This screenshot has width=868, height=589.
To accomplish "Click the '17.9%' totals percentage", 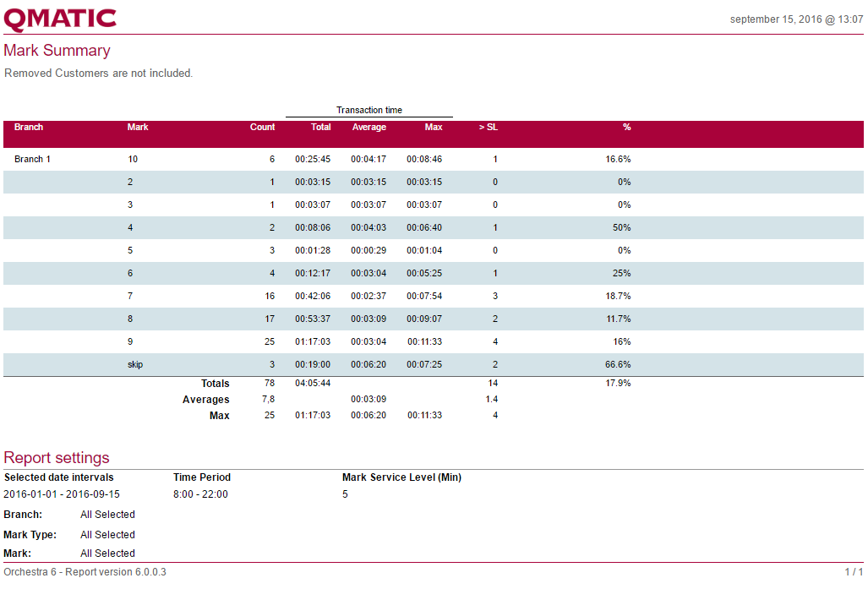I will click(619, 383).
